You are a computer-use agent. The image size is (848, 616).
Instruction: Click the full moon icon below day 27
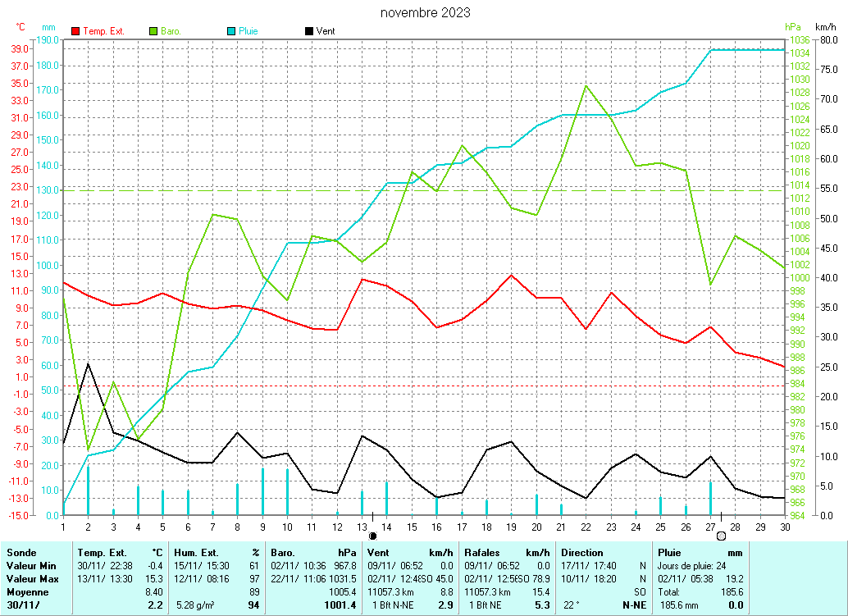(x=721, y=536)
